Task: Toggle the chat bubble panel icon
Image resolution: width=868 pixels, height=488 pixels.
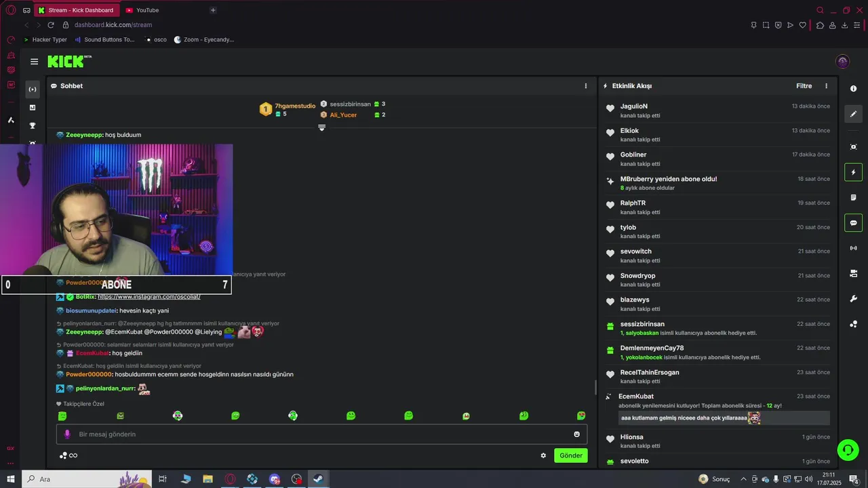Action: 853,223
